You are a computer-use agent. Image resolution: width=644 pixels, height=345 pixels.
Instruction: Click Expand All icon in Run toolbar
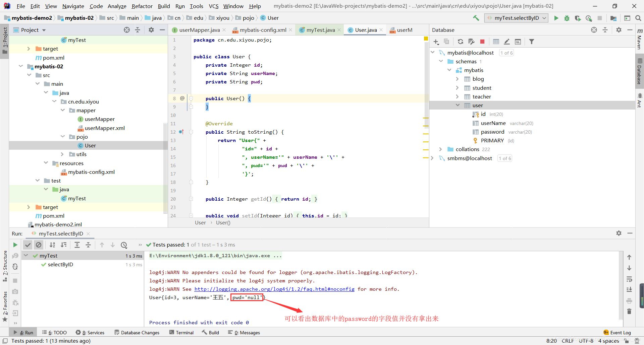point(77,245)
